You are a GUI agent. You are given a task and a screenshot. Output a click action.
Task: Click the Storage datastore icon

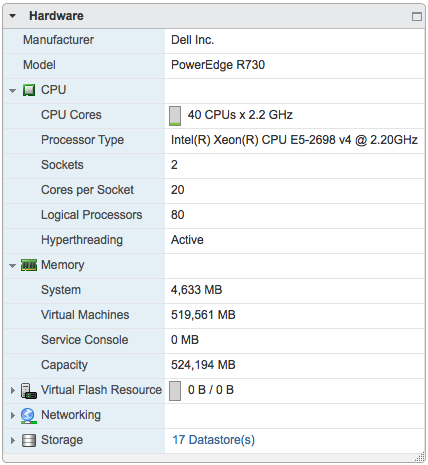[29, 440]
